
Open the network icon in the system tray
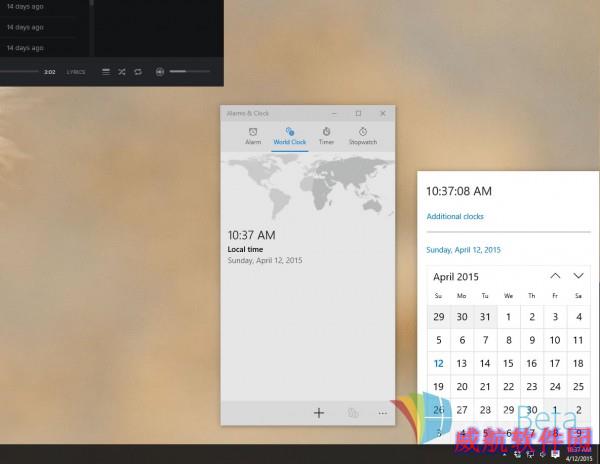click(x=530, y=454)
